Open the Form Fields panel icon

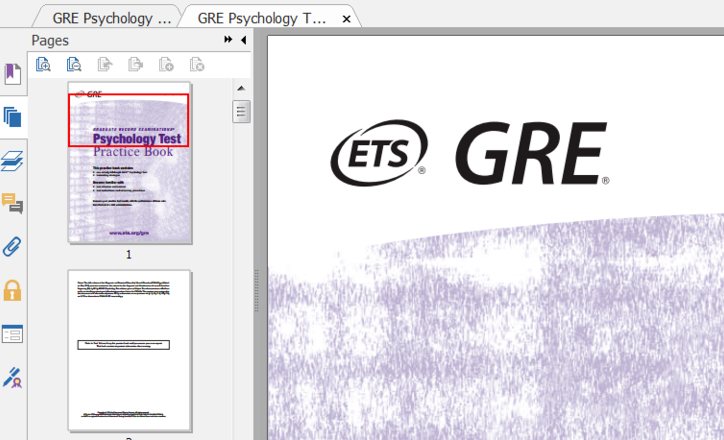click(x=12, y=334)
